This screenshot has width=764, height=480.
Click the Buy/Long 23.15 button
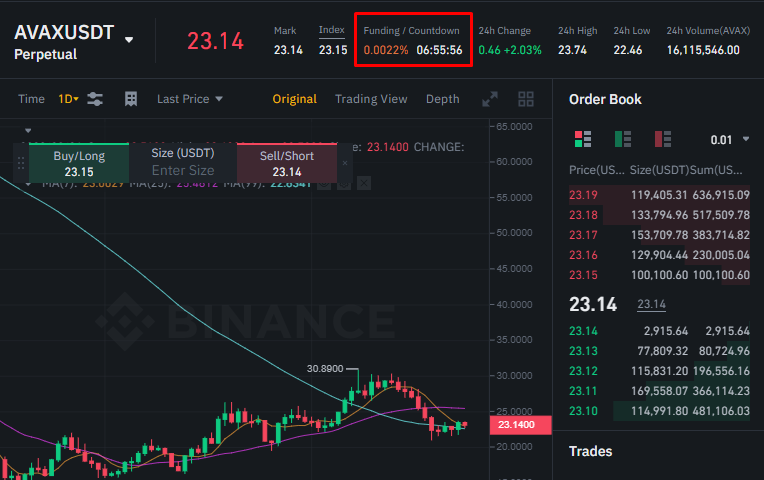pos(79,163)
